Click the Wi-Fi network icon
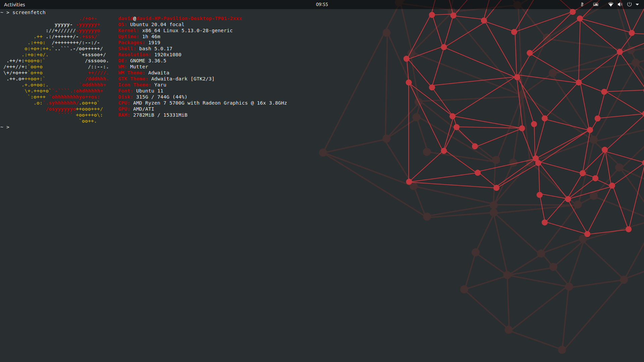Screen dimensions: 644x362 point(611,4)
